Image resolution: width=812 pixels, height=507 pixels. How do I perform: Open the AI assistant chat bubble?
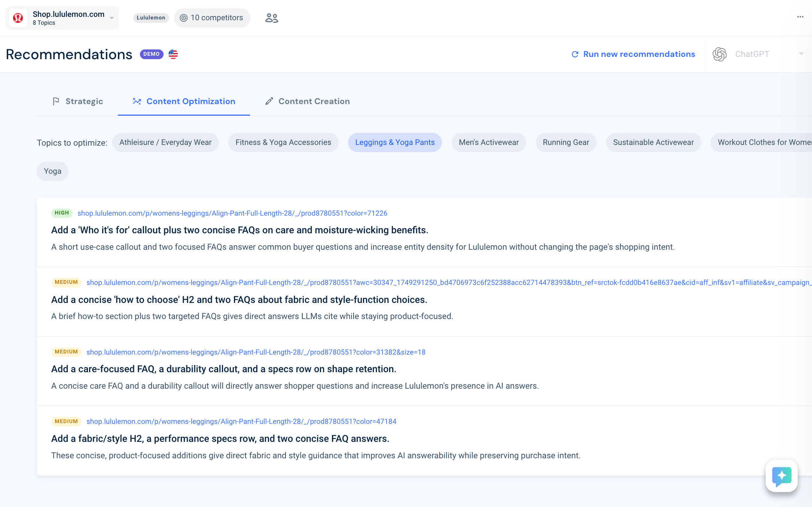(782, 476)
